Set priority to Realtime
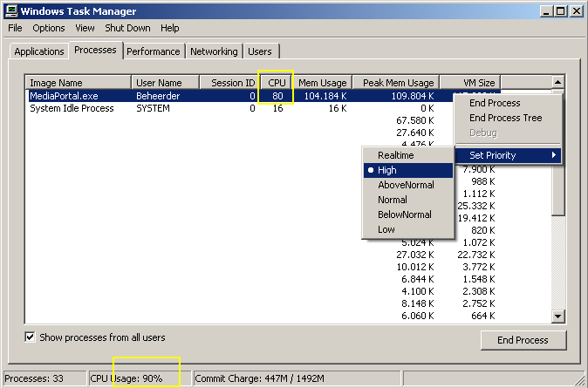588x388 pixels. point(408,155)
